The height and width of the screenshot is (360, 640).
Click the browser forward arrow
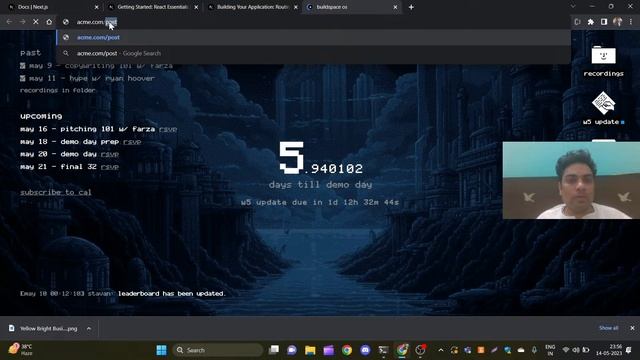[22, 22]
